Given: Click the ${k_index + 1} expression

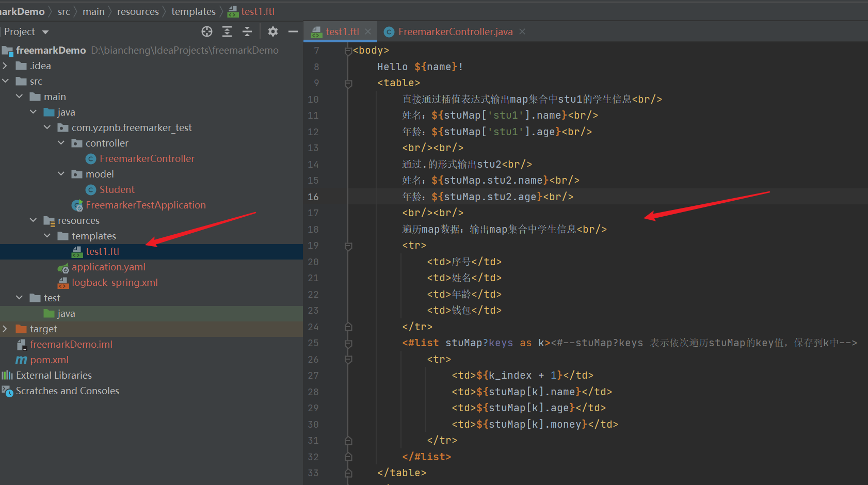Looking at the screenshot, I should click(520, 375).
